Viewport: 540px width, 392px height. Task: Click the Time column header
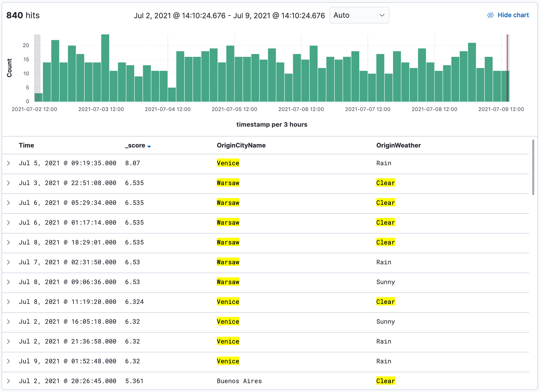[x=26, y=145]
